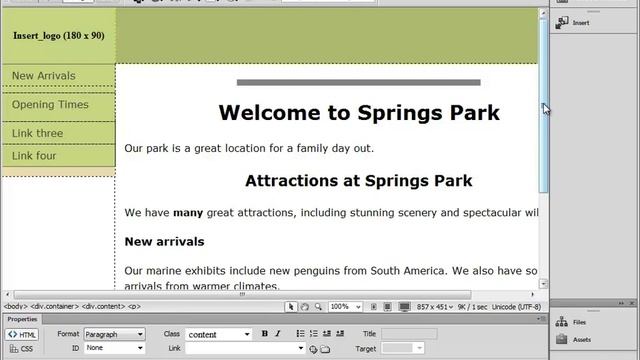Open the Class content dropdown
Viewport: 640px width, 360px height.
(218, 334)
